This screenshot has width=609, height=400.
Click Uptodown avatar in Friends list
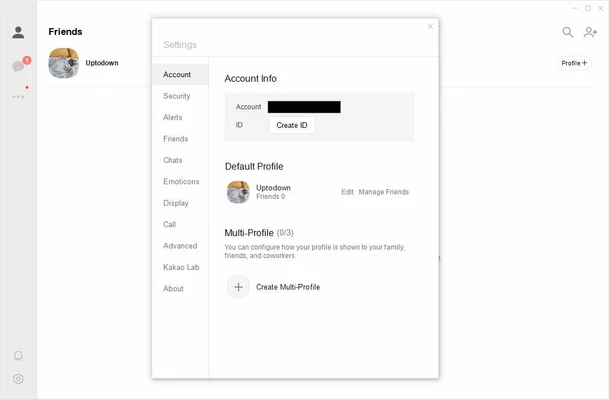(x=64, y=63)
